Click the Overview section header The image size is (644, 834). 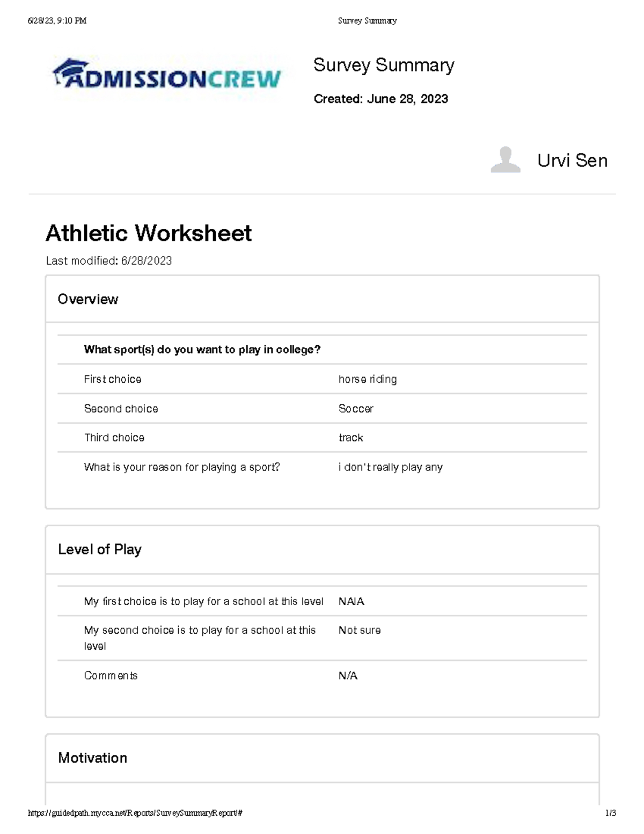(88, 299)
